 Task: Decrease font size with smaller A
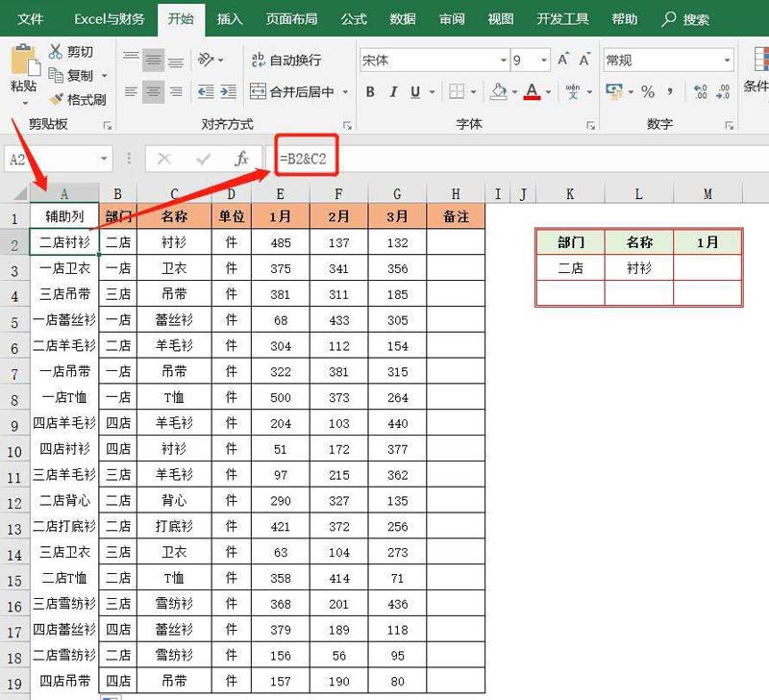[584, 60]
